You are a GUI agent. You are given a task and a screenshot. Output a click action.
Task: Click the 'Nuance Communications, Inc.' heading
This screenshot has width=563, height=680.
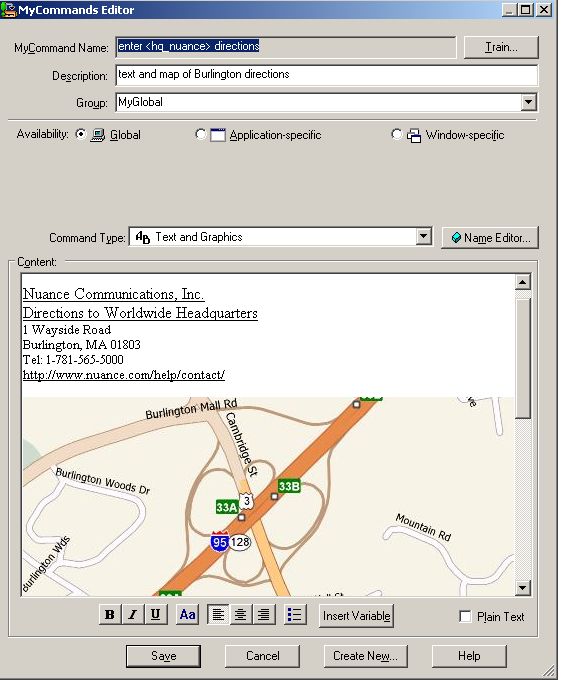click(x=113, y=294)
